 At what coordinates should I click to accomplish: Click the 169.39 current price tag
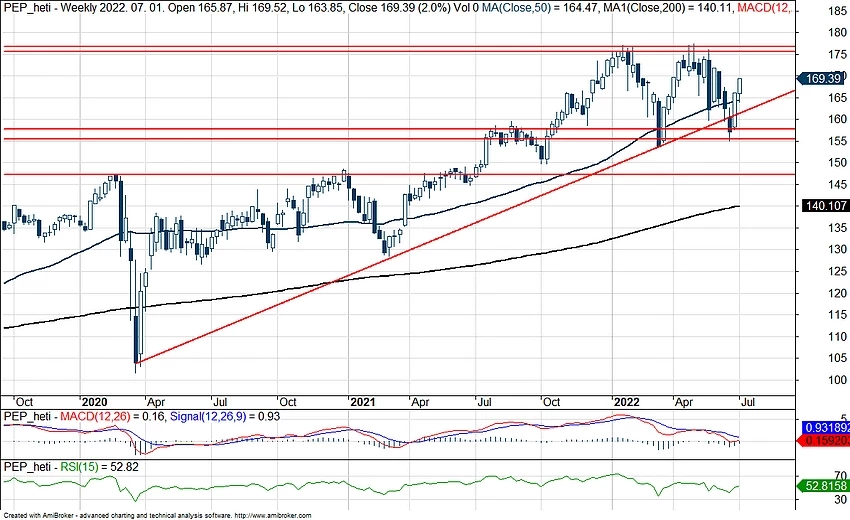pyautogui.click(x=822, y=79)
